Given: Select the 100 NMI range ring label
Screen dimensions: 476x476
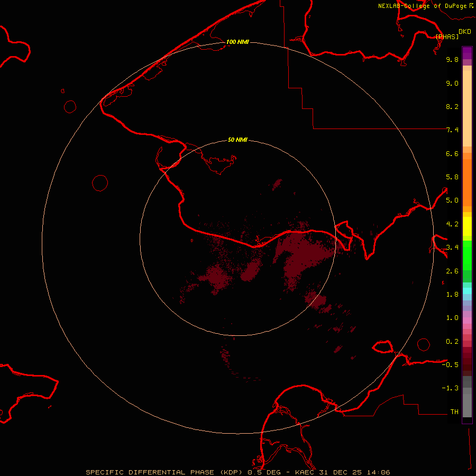Looking at the screenshot, I should pos(237,42).
